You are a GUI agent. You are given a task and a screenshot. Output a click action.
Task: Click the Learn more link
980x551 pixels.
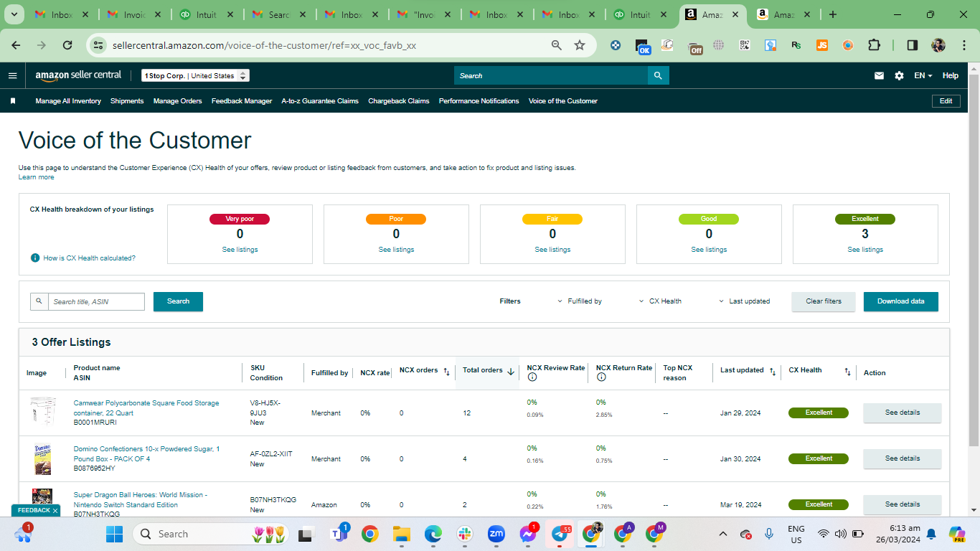pyautogui.click(x=36, y=177)
